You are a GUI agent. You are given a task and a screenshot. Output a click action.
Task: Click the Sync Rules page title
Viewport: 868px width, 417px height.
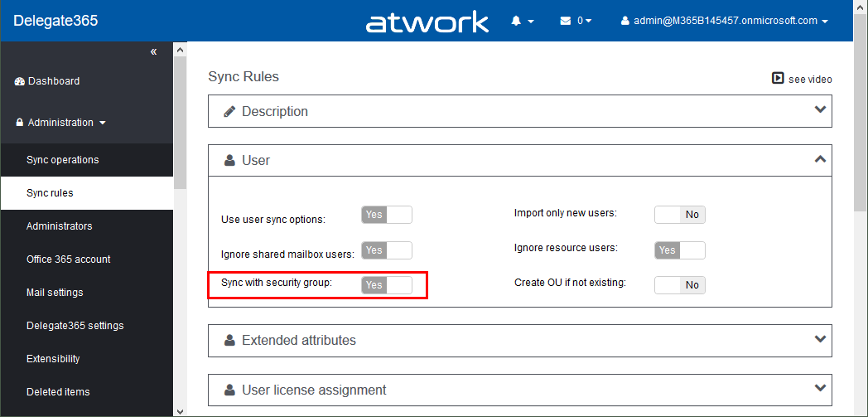pyautogui.click(x=244, y=76)
